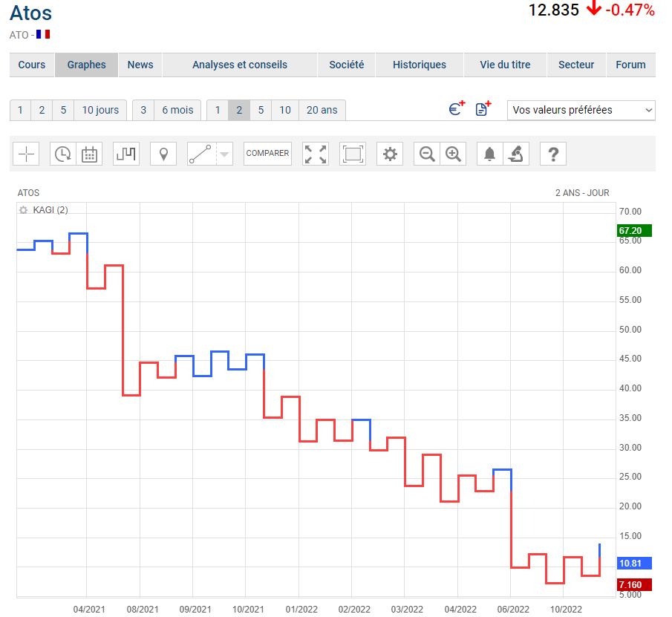
Task: Select the 2 days period
Action: pyautogui.click(x=42, y=110)
